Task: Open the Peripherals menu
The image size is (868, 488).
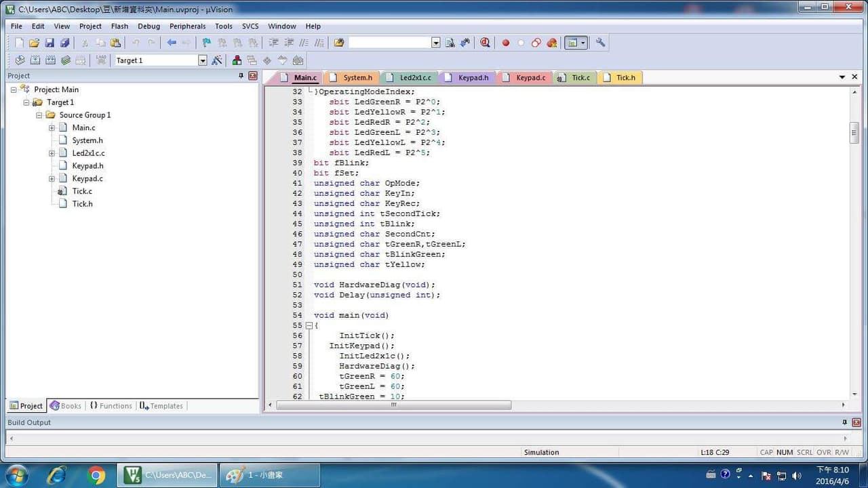Action: pyautogui.click(x=187, y=26)
